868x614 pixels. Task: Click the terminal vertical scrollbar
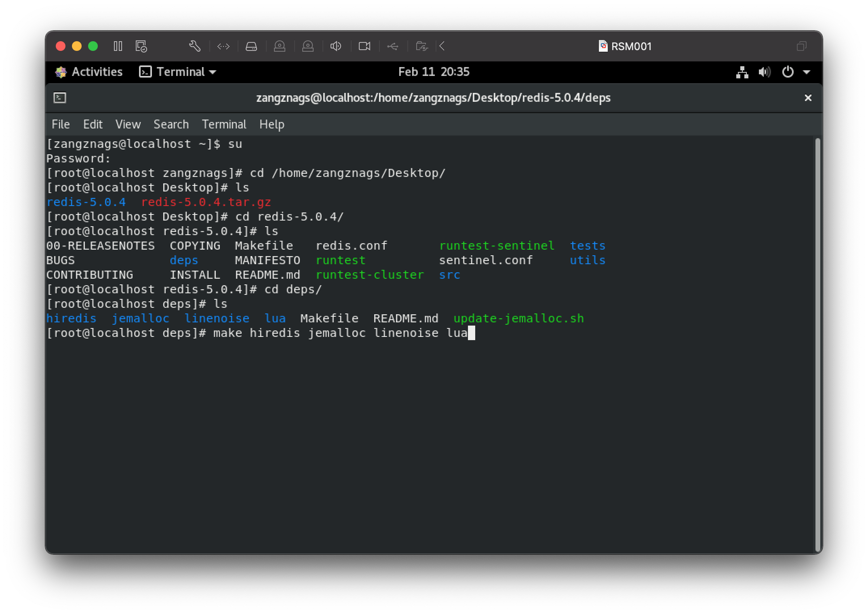[818, 343]
